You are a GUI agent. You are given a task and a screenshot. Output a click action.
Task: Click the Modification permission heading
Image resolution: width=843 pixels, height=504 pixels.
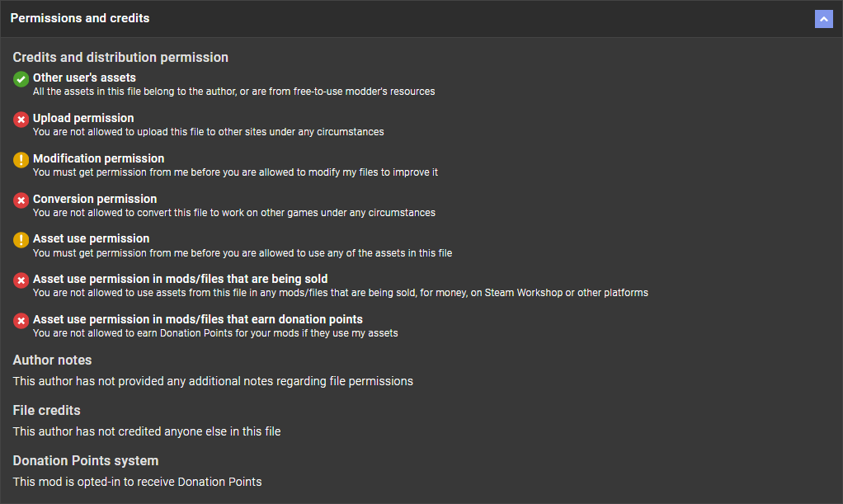[x=98, y=158]
